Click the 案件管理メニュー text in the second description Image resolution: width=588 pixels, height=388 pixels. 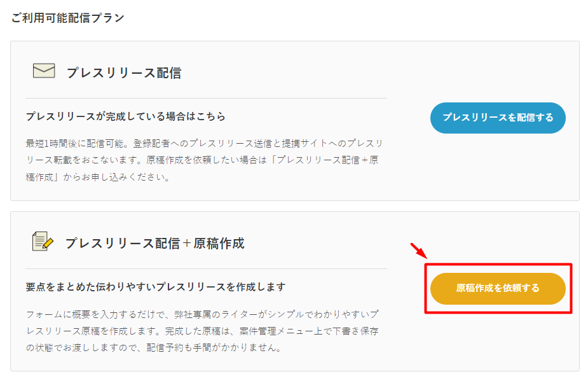[x=277, y=331]
